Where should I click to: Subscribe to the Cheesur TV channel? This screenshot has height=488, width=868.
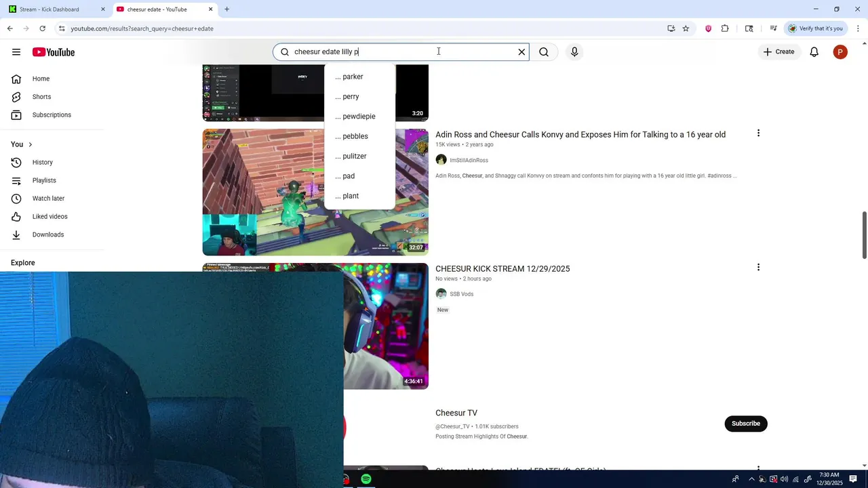coord(746,424)
